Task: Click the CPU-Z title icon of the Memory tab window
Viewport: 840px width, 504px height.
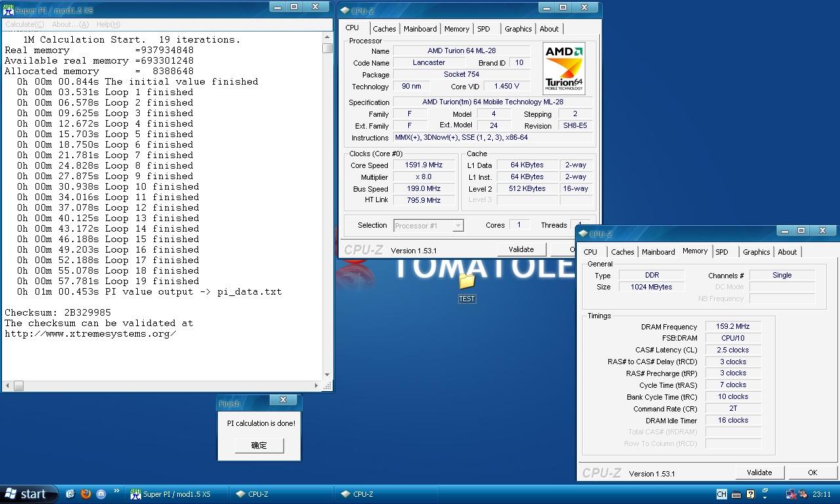Action: pos(583,233)
